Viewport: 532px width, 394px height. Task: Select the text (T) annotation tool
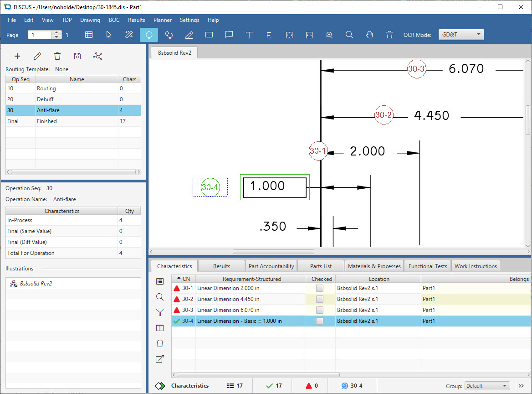pyautogui.click(x=249, y=34)
